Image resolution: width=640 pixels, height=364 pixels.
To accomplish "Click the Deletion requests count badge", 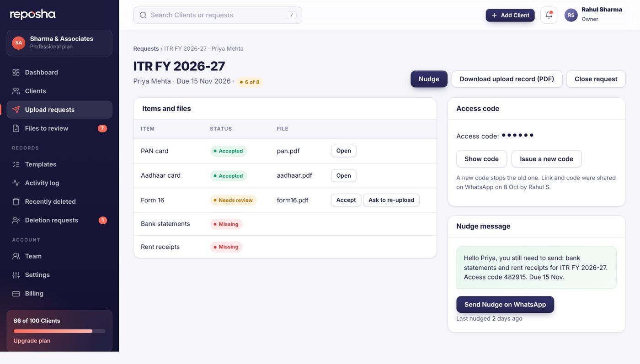I will click(x=103, y=220).
